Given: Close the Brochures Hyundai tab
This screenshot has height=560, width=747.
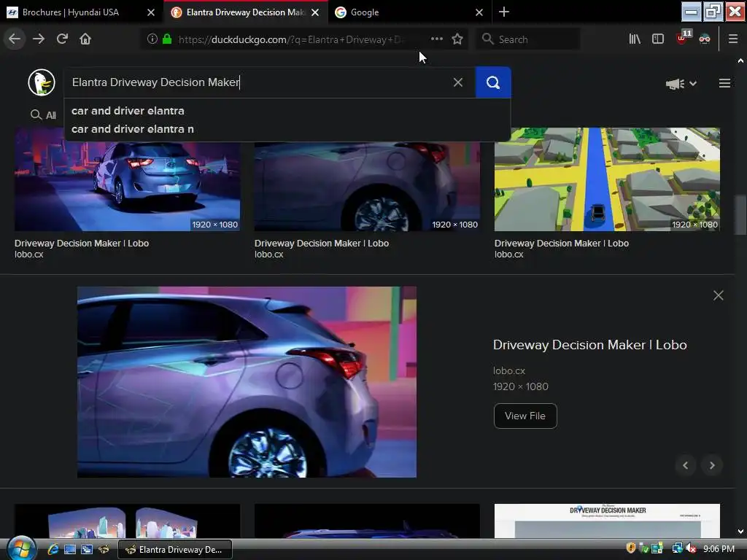Looking at the screenshot, I should [x=151, y=12].
